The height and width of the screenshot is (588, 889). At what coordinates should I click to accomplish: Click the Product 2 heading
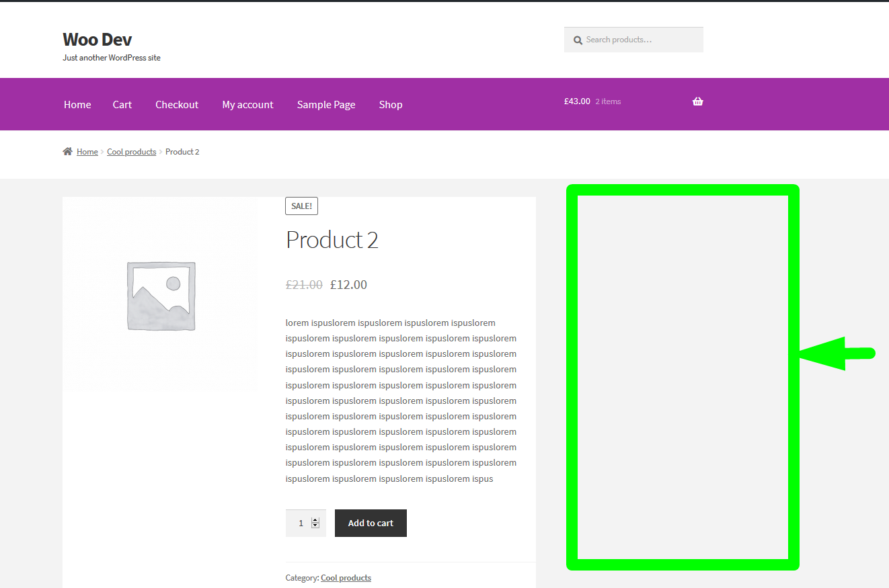coord(332,240)
